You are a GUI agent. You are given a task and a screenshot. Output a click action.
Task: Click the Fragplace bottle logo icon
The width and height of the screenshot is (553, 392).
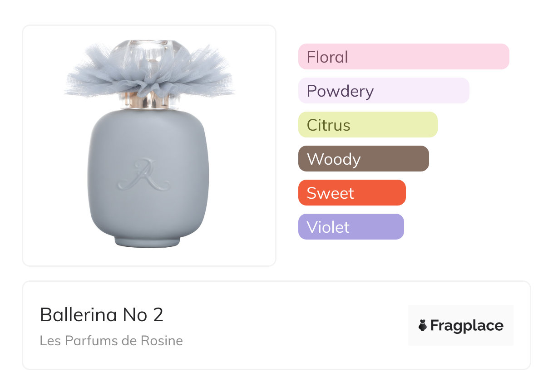pyautogui.click(x=423, y=326)
